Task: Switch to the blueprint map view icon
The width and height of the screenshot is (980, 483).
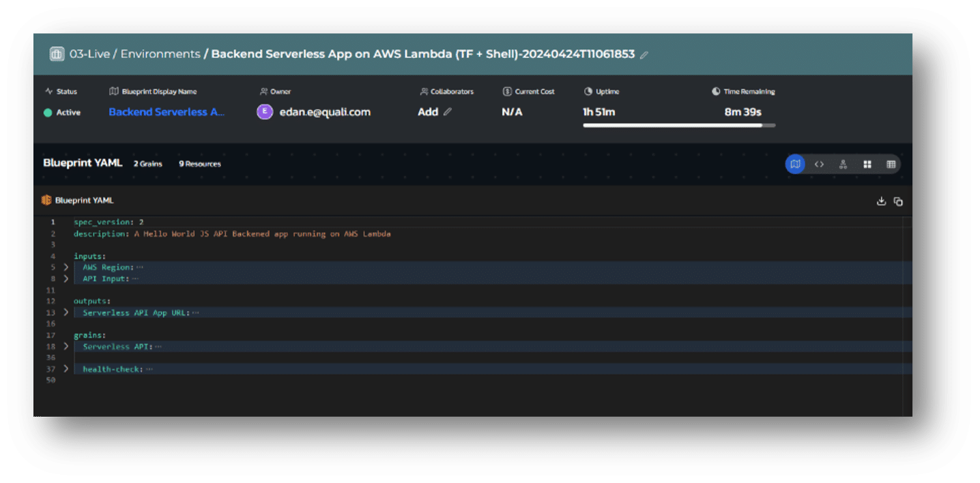Action: pos(795,164)
